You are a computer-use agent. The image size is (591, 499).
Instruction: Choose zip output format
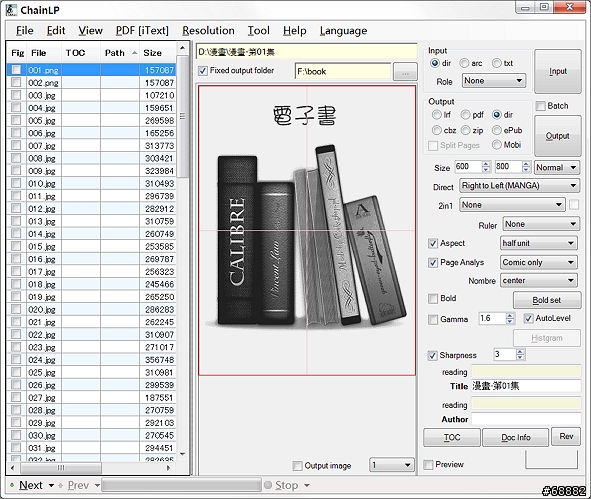coord(465,130)
